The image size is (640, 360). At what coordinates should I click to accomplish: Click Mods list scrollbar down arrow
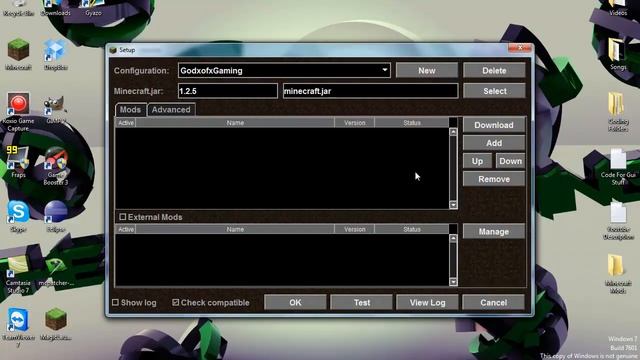[453, 204]
